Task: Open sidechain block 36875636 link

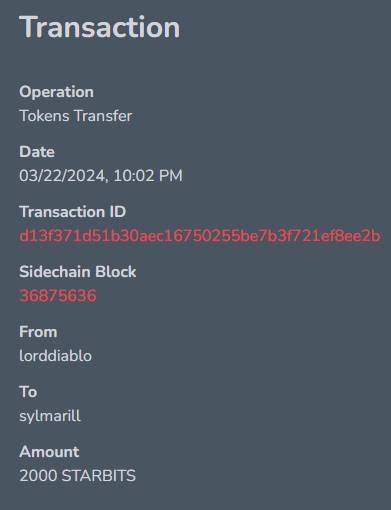Action: 58,296
